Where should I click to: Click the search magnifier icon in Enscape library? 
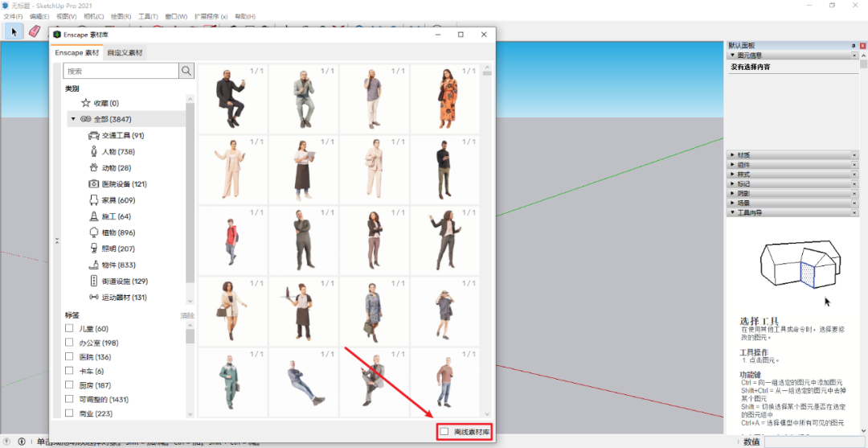coord(186,72)
